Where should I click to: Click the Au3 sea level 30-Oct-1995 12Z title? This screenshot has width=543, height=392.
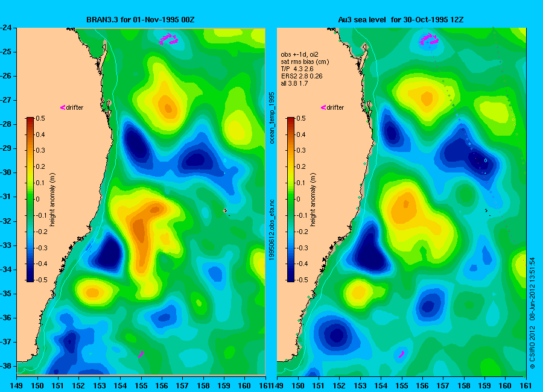point(401,20)
